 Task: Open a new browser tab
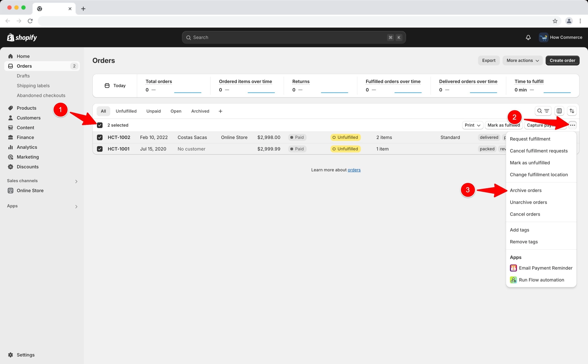83,9
